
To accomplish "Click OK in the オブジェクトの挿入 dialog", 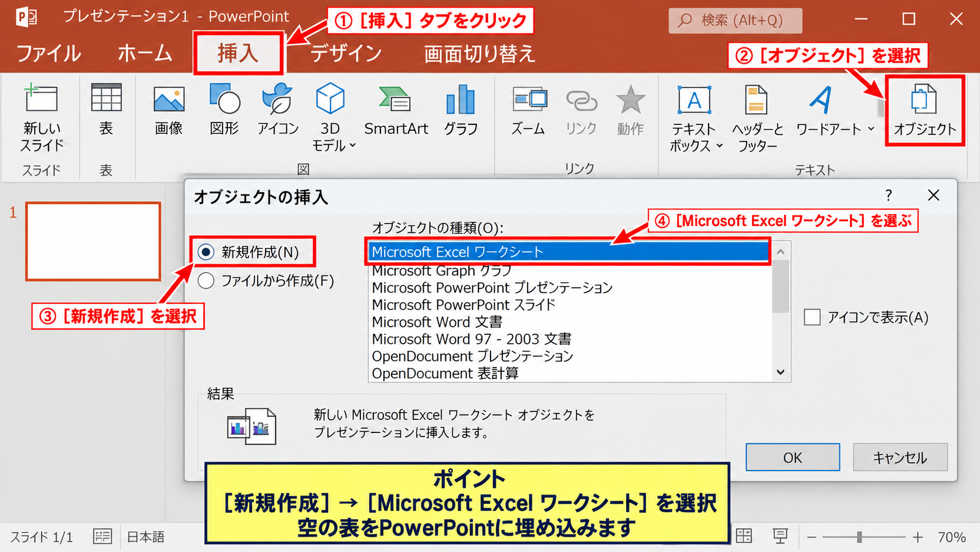I will tap(792, 458).
